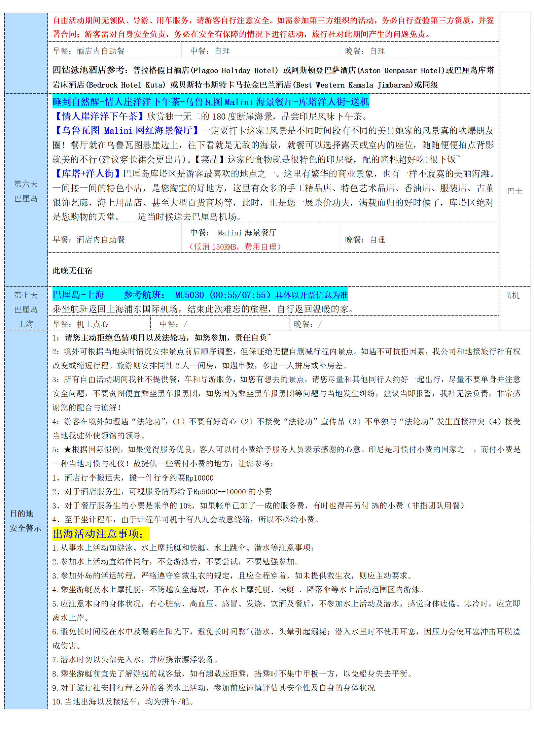The height and width of the screenshot is (756, 534).
Task: Click the 【乌鲁瓦图 Malini 网红海景餐厅】 heading
Action: click(127, 131)
